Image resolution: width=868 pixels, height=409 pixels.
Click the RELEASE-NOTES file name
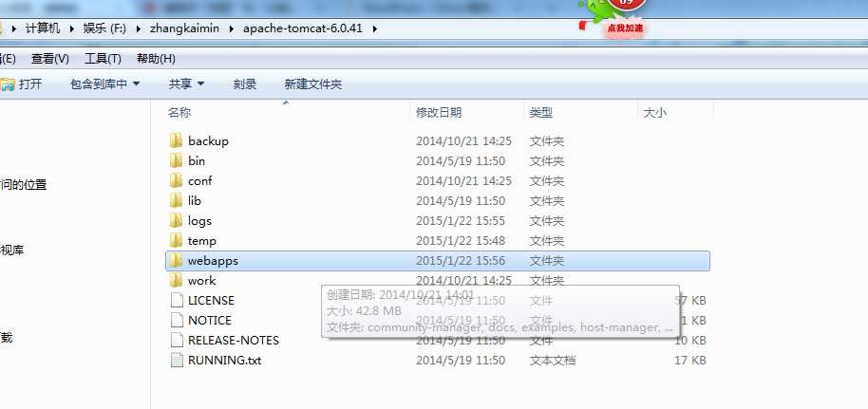(234, 341)
